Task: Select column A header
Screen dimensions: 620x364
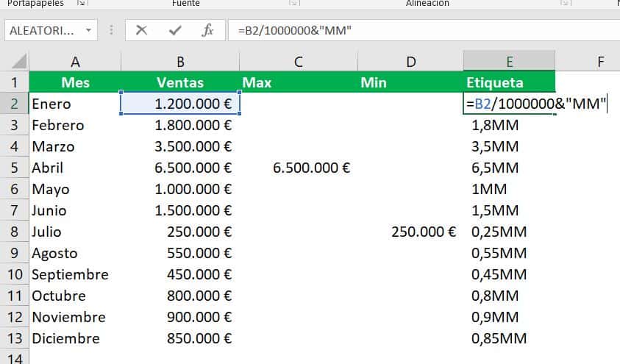Action: [75, 62]
